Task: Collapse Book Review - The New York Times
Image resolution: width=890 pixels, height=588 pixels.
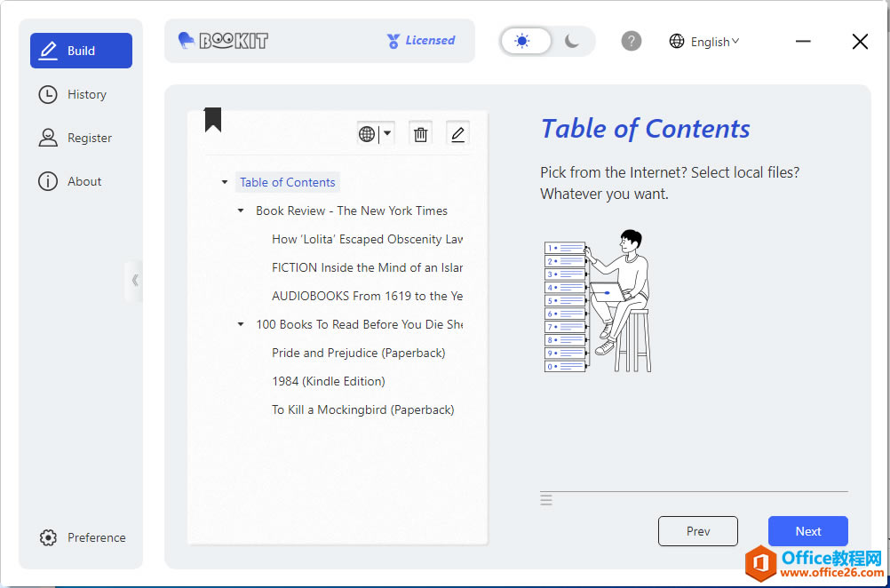Action: [x=241, y=211]
